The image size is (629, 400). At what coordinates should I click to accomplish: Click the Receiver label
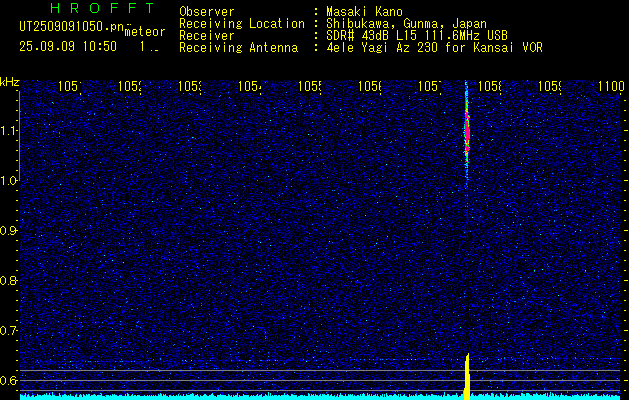[207, 36]
